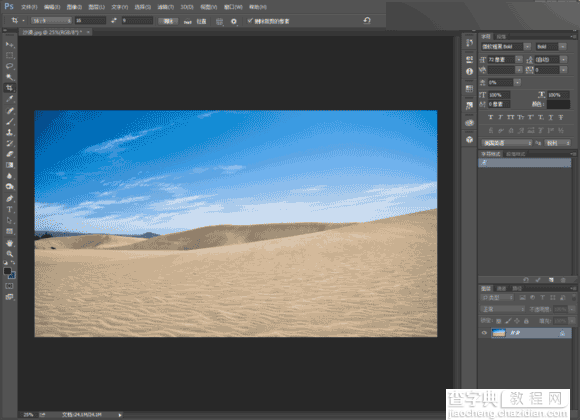Toggle Small Caps in Character panel
Image resolution: width=580 pixels, height=420 pixels.
point(520,117)
